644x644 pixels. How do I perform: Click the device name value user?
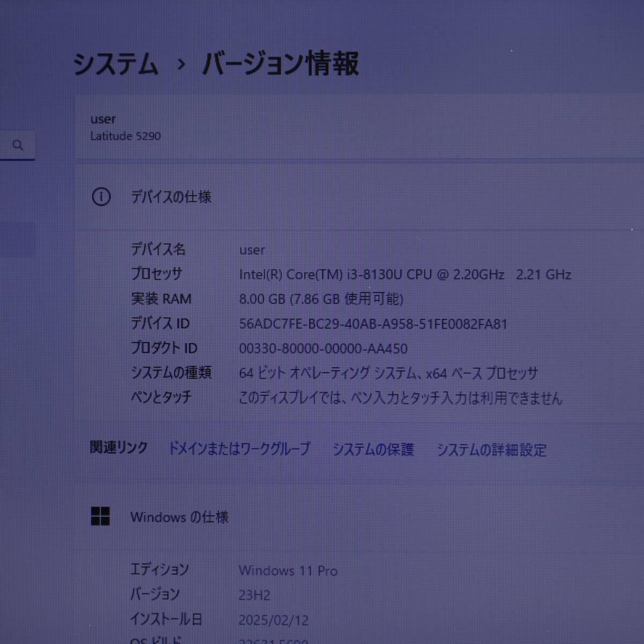[x=252, y=250]
